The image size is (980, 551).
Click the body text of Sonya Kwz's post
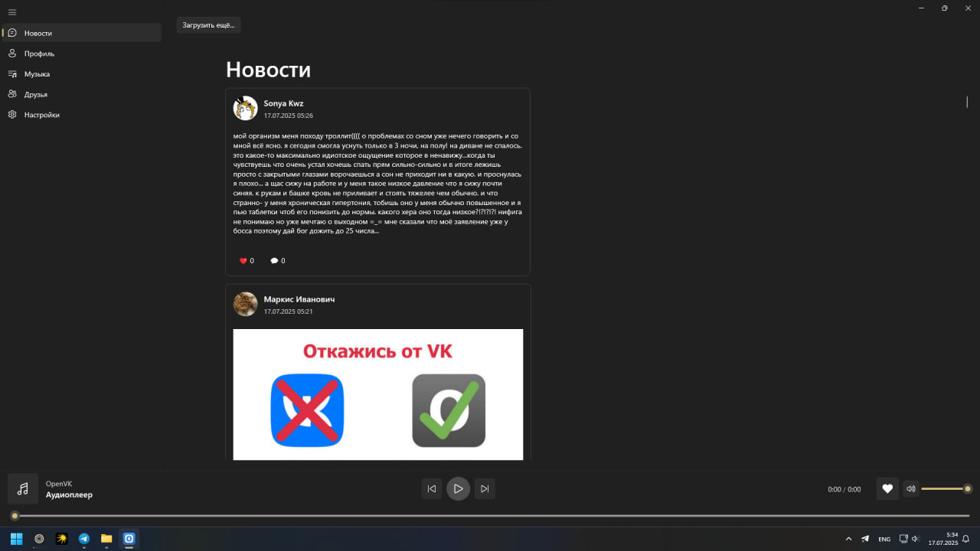point(377,183)
